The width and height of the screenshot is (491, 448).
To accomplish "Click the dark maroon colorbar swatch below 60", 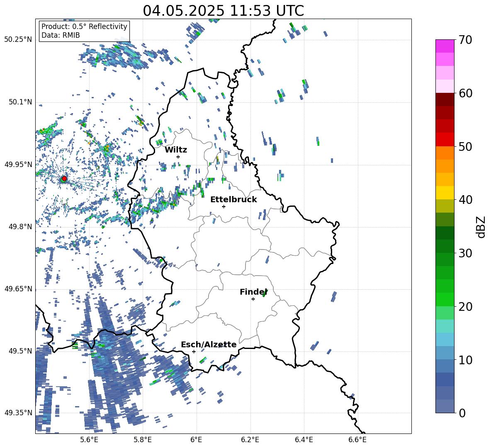I will tap(445, 99).
